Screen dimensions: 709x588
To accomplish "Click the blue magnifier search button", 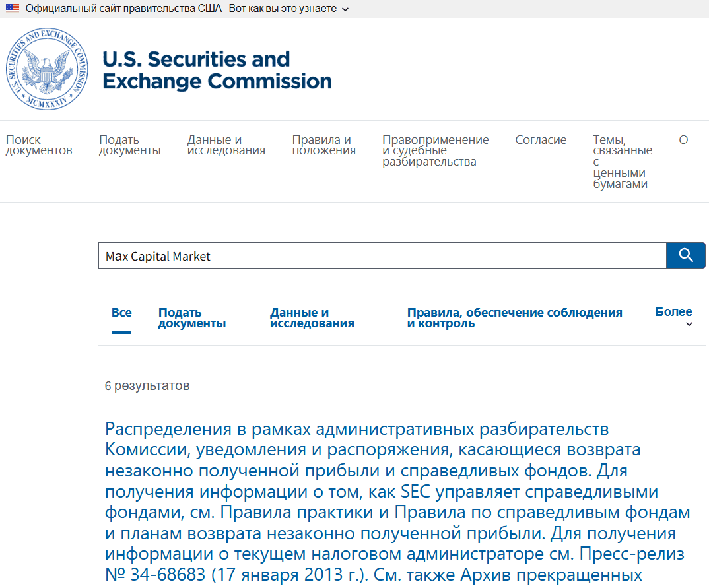I will (x=686, y=255).
